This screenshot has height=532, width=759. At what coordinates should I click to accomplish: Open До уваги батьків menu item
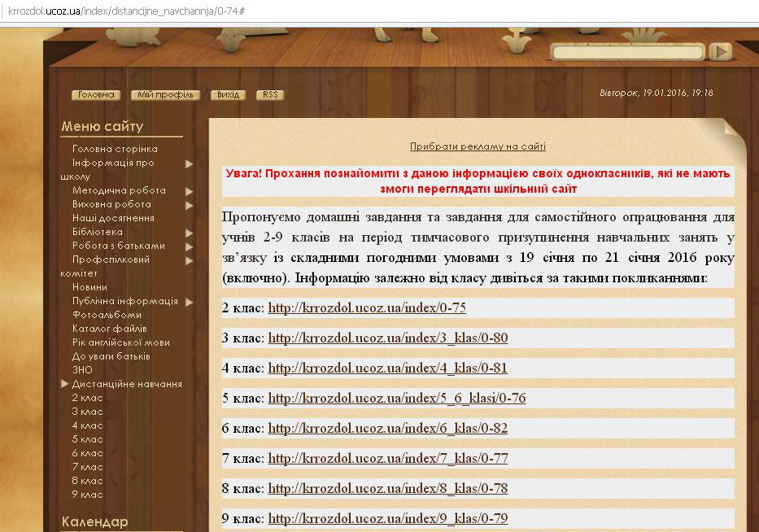[x=111, y=356]
